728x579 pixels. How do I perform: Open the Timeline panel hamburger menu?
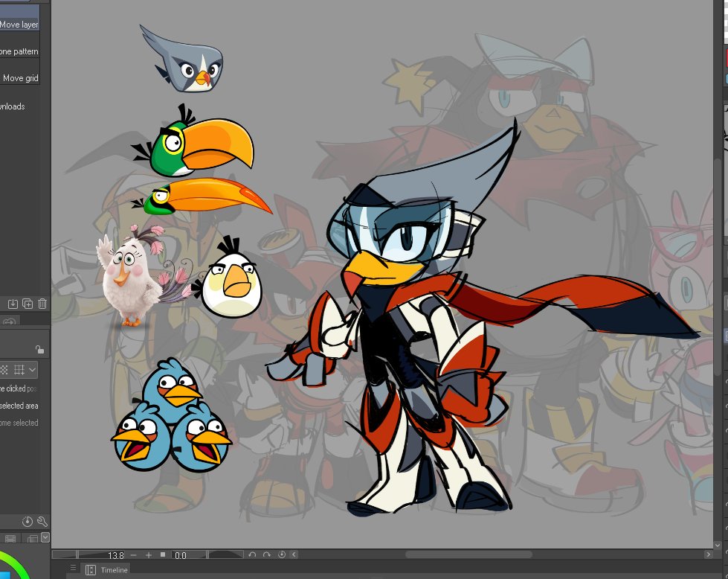[x=73, y=567]
